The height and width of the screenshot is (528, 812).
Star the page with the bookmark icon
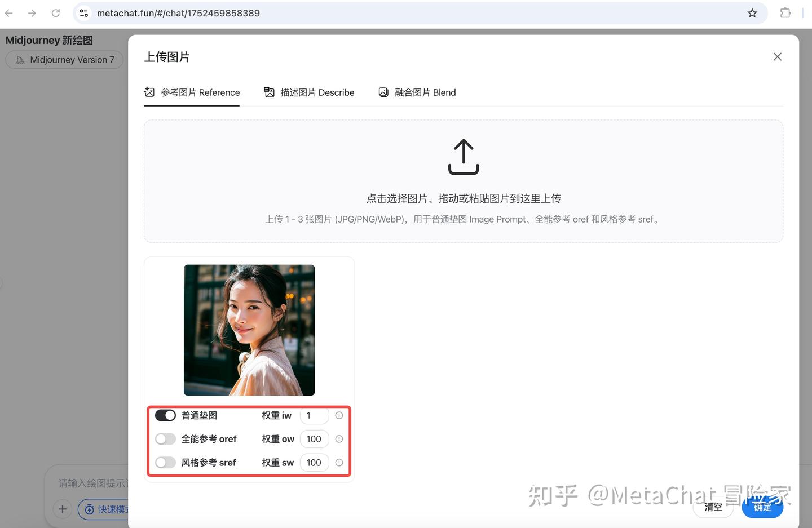752,12
